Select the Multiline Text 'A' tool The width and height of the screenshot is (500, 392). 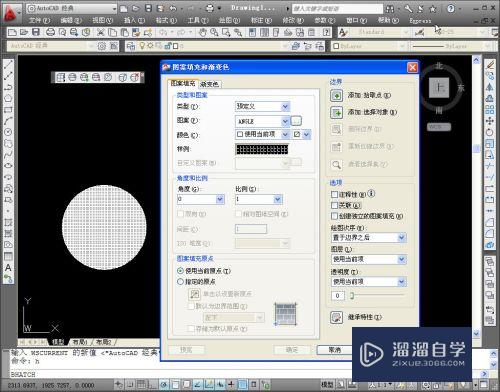8,267
